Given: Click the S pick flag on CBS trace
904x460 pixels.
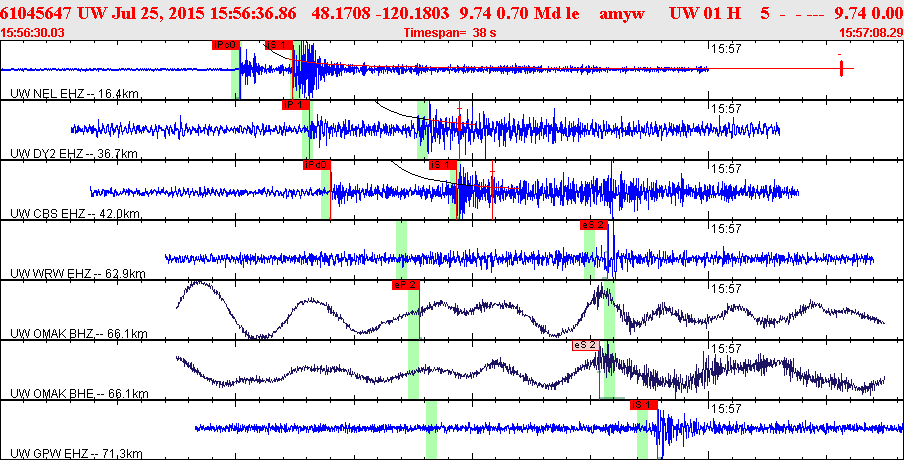Looking at the screenshot, I should click(442, 165).
